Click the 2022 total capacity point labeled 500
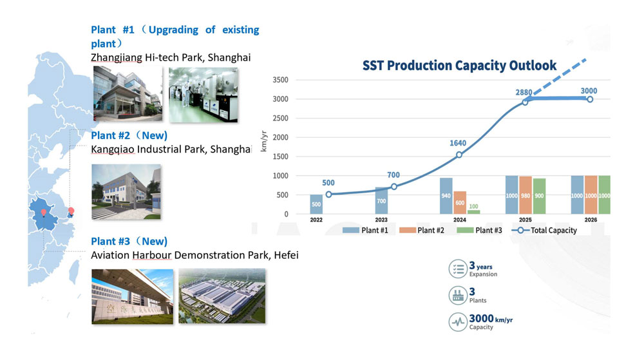 [328, 195]
